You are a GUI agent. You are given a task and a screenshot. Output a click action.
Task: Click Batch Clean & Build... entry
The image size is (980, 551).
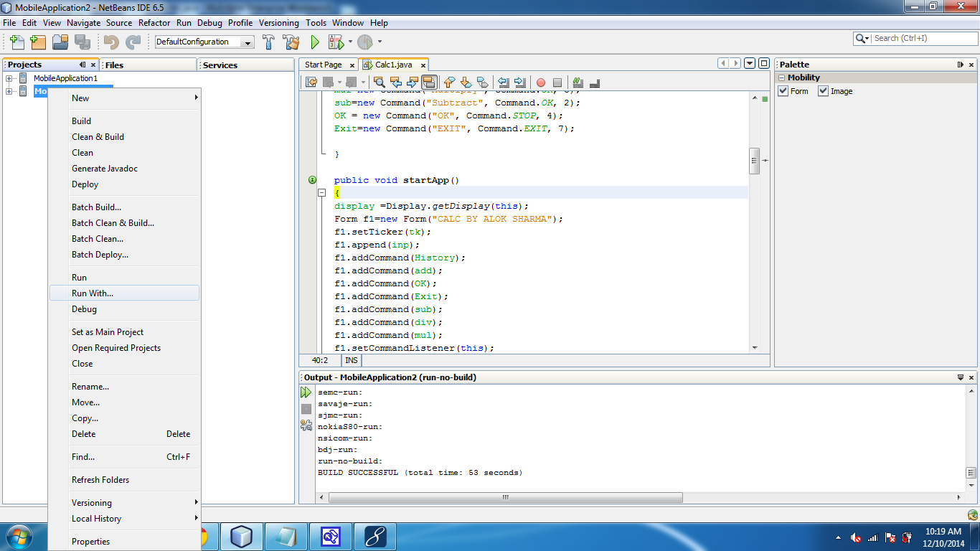(125, 223)
